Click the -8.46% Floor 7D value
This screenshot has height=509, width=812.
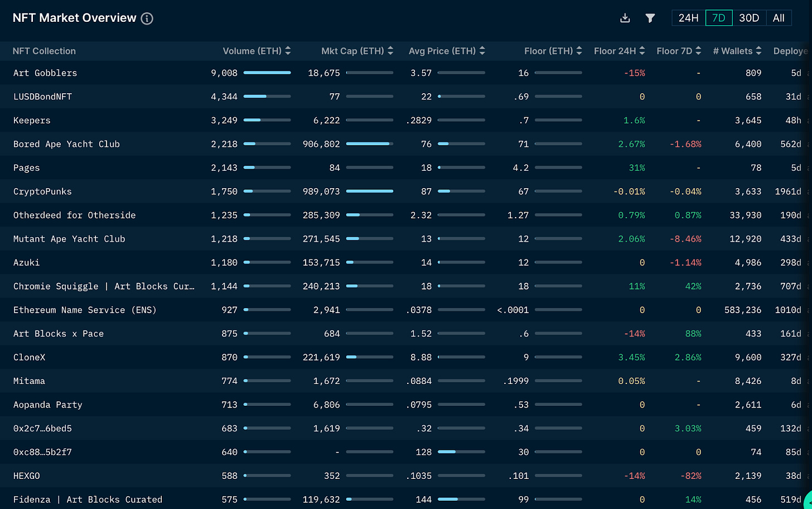click(x=685, y=239)
